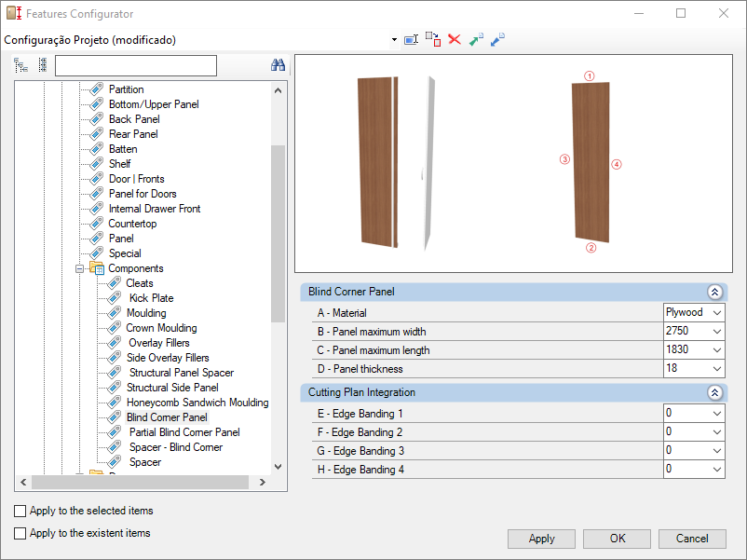Enable Apply to the selected items

(20, 511)
